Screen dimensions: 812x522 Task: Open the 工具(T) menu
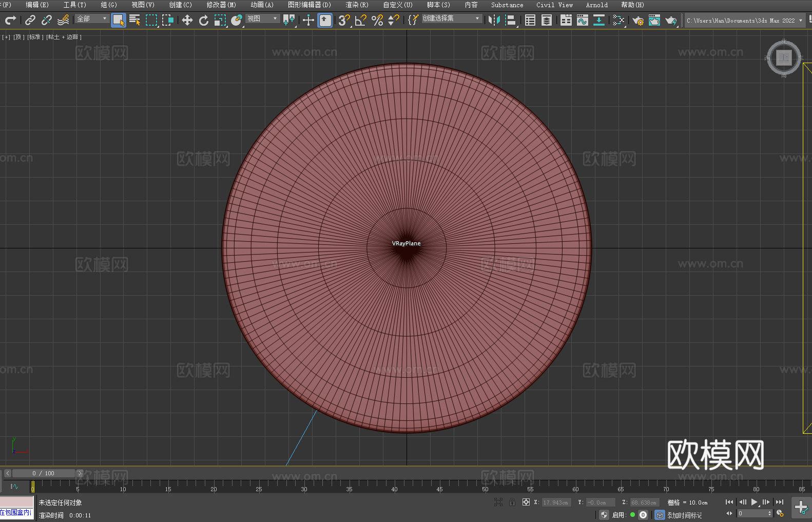click(x=74, y=5)
